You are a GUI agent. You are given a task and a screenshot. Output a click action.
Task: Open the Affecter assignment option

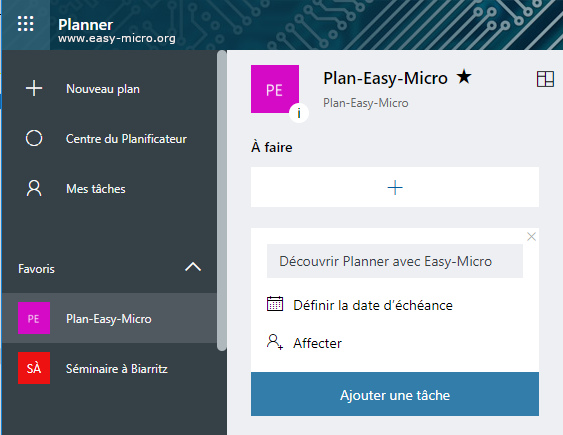(317, 343)
